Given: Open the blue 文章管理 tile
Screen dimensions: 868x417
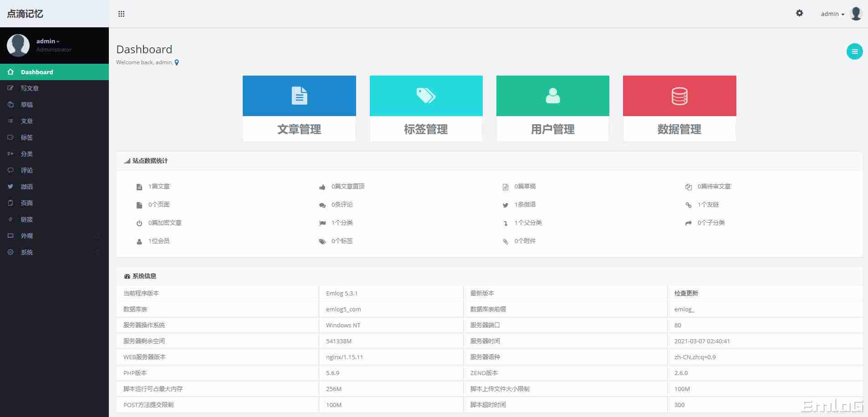Looking at the screenshot, I should click(299, 108).
